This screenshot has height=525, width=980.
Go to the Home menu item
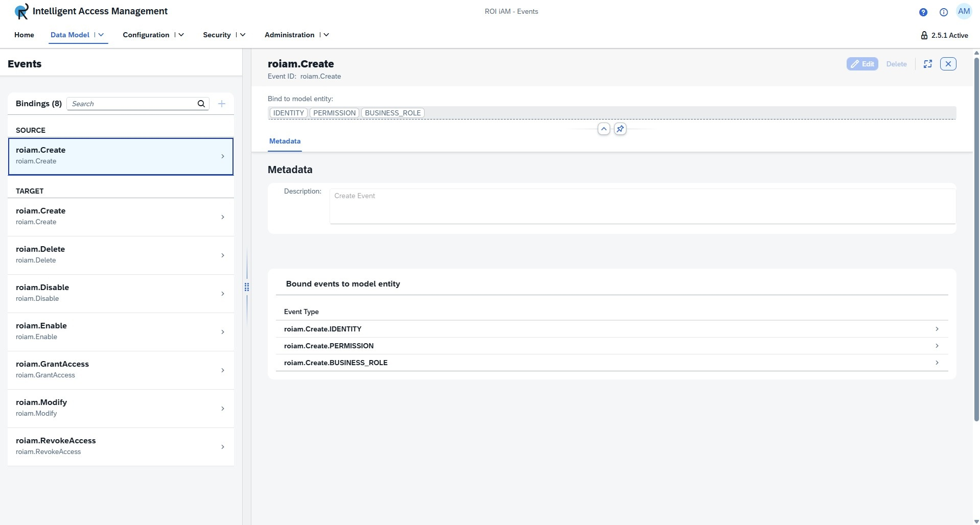click(24, 35)
